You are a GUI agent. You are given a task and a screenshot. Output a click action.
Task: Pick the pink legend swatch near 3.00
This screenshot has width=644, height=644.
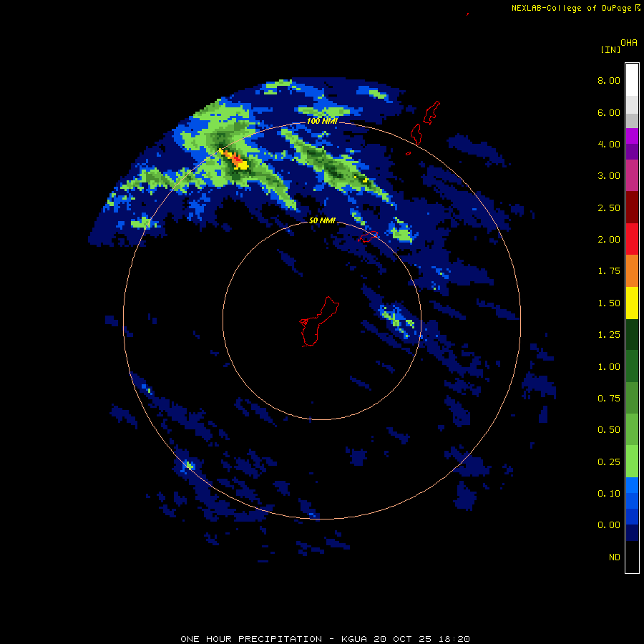pyautogui.click(x=632, y=175)
